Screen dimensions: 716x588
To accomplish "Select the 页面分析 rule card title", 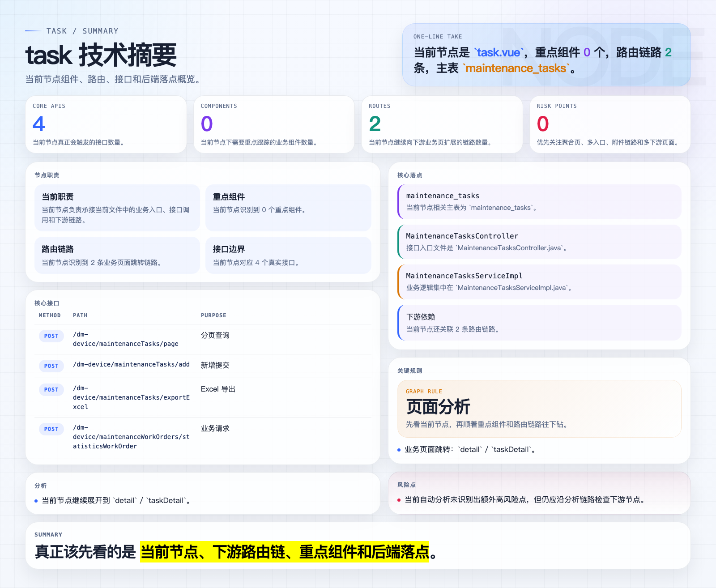I will 438,407.
